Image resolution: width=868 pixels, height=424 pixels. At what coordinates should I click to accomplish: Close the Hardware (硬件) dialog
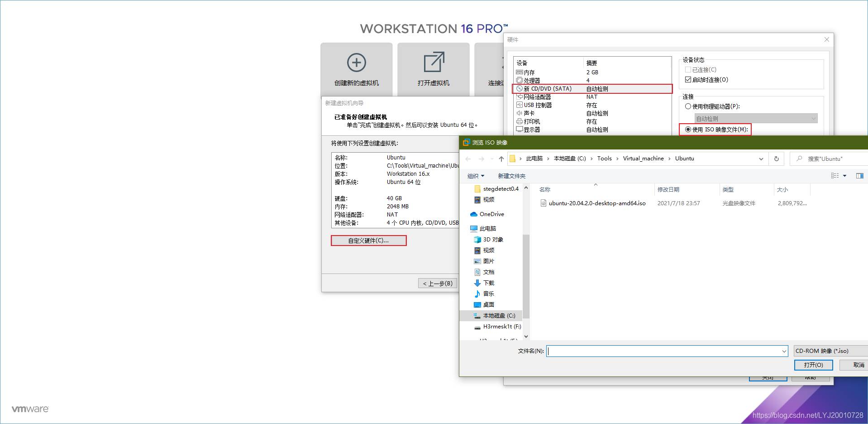click(x=826, y=39)
